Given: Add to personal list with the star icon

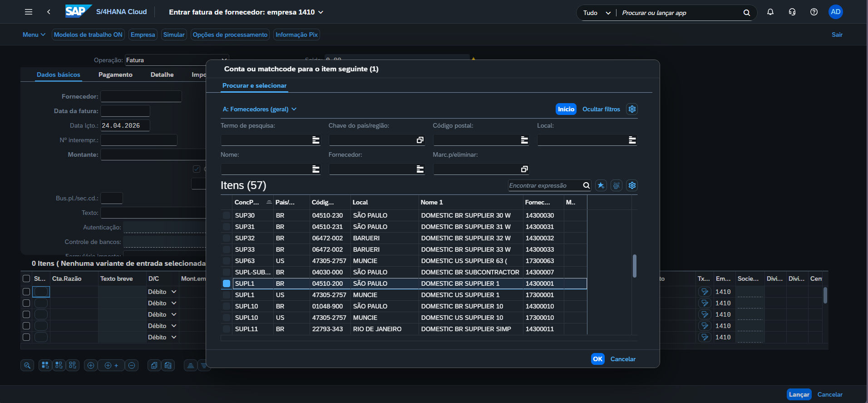Looking at the screenshot, I should tap(601, 185).
